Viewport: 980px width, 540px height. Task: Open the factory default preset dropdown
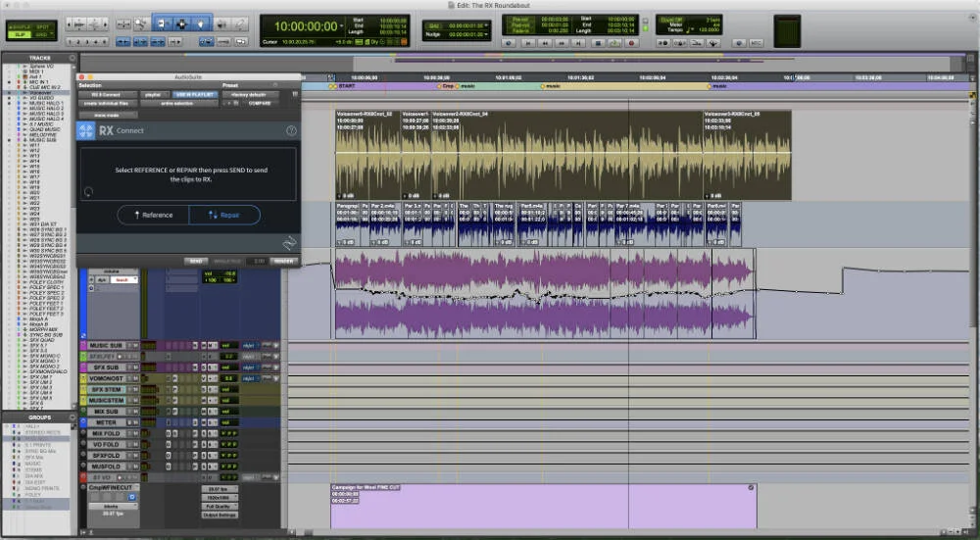(251, 95)
